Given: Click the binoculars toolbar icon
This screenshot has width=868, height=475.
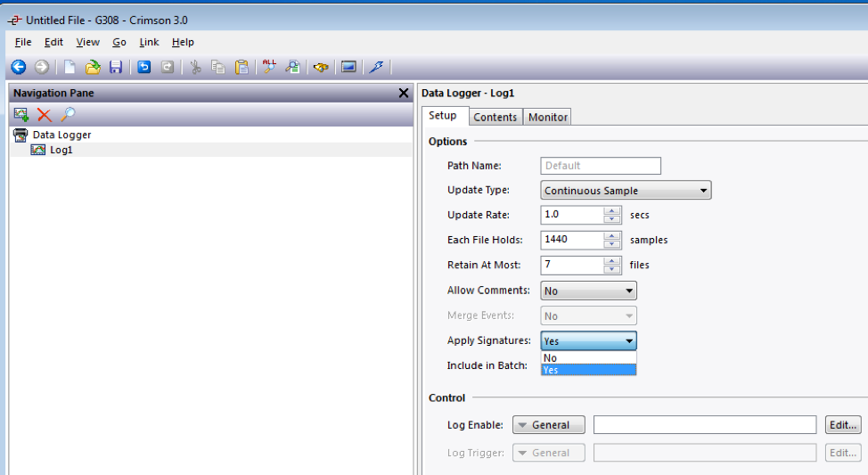Looking at the screenshot, I should 321,68.
